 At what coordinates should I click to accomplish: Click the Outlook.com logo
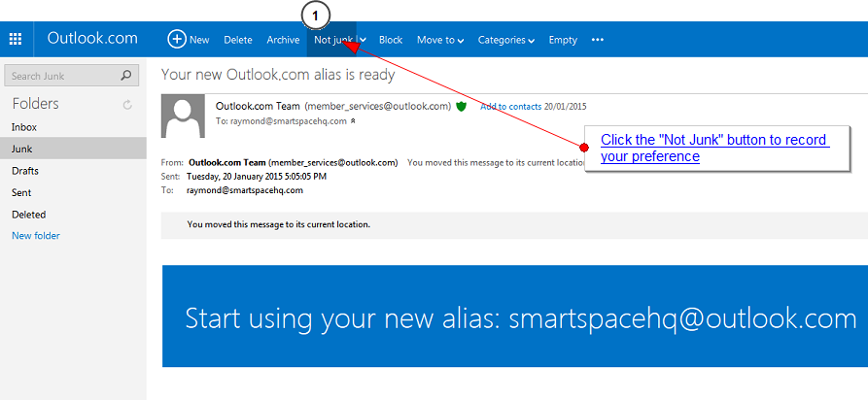point(92,38)
